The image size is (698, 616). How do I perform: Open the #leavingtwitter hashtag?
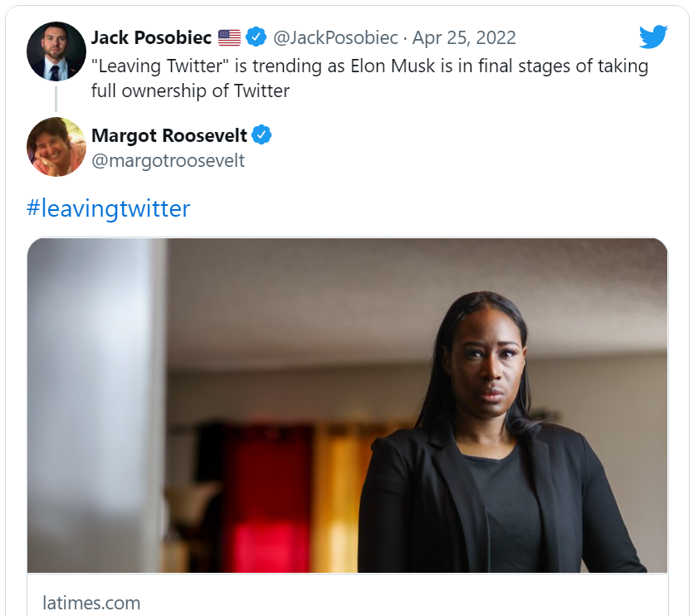click(109, 208)
